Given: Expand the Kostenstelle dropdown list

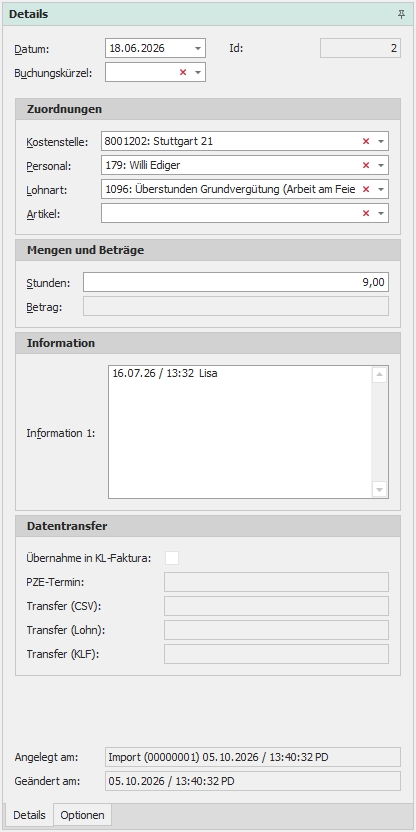Looking at the screenshot, I should pos(380,141).
